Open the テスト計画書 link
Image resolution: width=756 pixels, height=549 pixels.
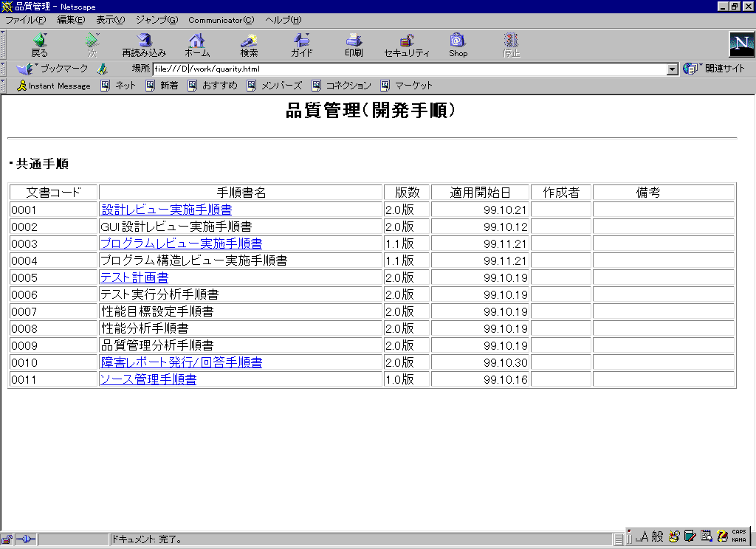pyautogui.click(x=134, y=278)
